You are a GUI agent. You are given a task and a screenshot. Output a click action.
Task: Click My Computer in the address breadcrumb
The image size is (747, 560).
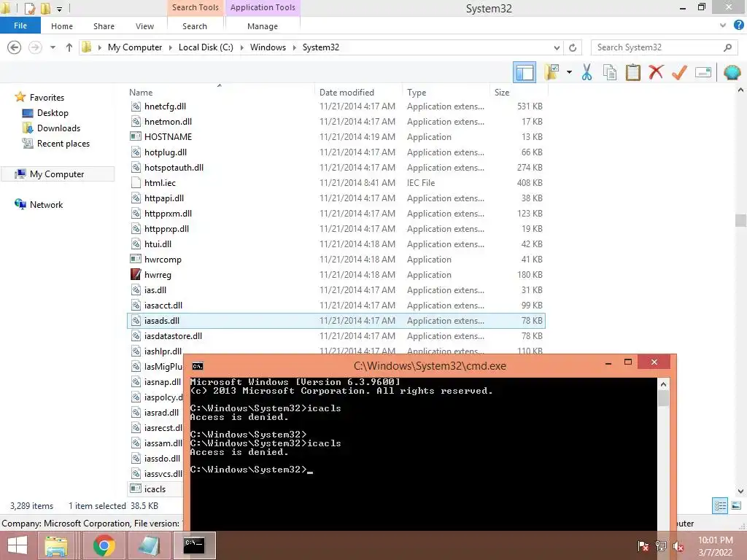pos(135,47)
